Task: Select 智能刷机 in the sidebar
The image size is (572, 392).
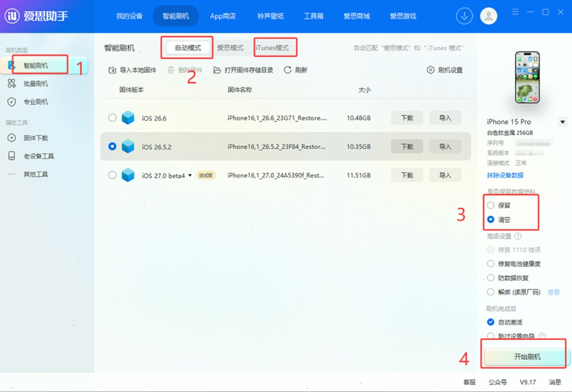Action: click(x=44, y=66)
